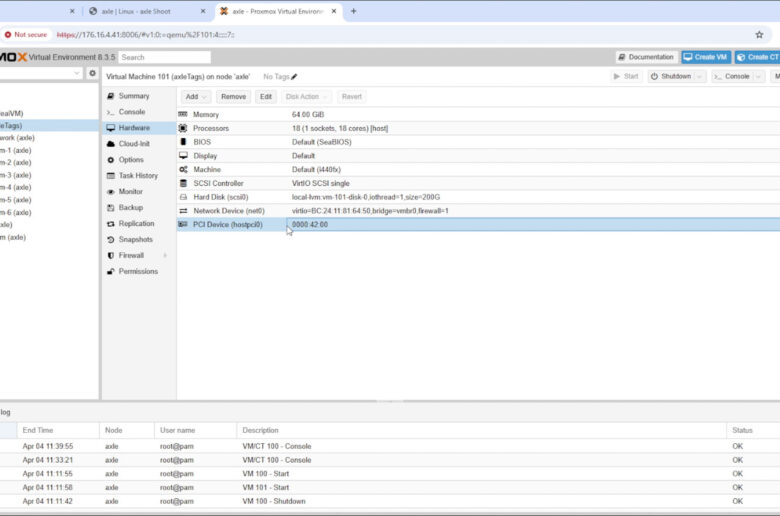Click the Remove button
Image resolution: width=780 pixels, height=516 pixels.
(x=233, y=97)
